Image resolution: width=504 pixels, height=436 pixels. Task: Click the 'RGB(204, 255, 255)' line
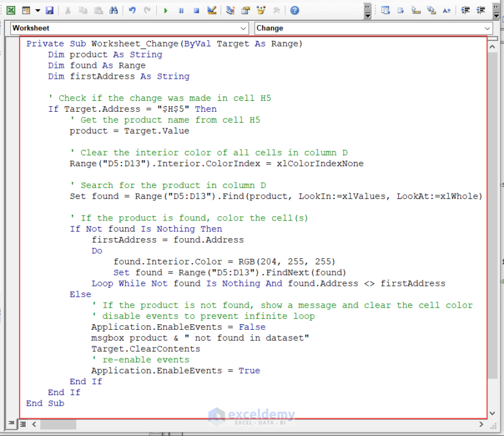(224, 262)
